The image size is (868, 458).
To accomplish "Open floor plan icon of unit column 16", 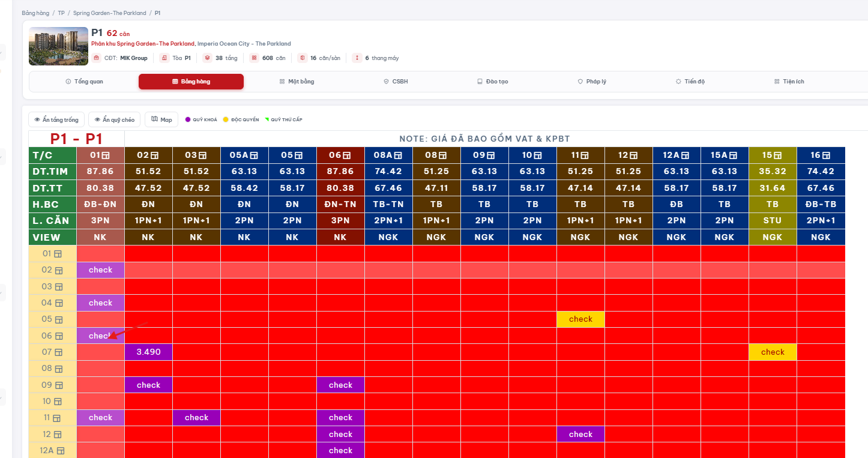I will coord(826,155).
